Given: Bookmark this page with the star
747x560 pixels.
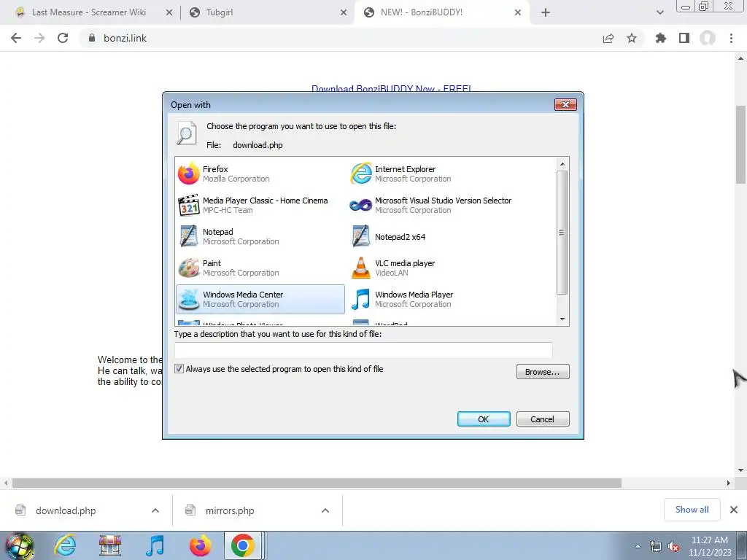Looking at the screenshot, I should click(x=632, y=38).
